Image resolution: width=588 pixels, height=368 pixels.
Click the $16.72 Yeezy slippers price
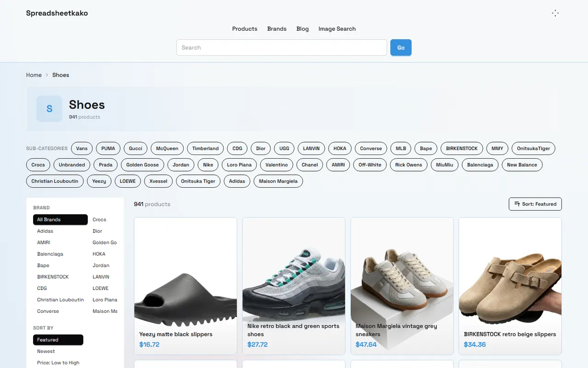(149, 345)
